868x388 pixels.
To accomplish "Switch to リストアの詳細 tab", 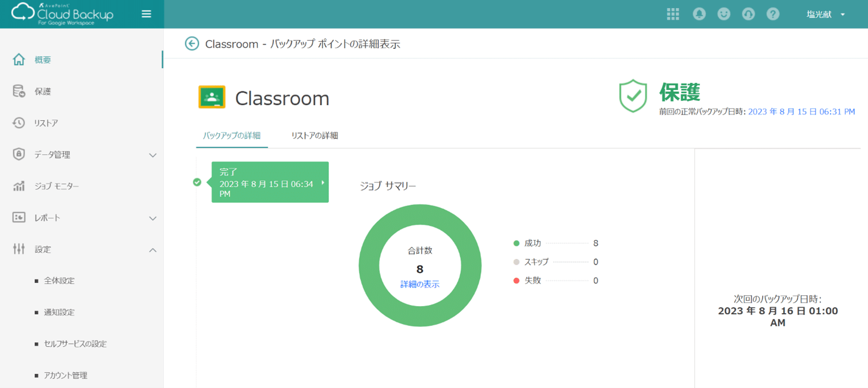I will [x=314, y=136].
